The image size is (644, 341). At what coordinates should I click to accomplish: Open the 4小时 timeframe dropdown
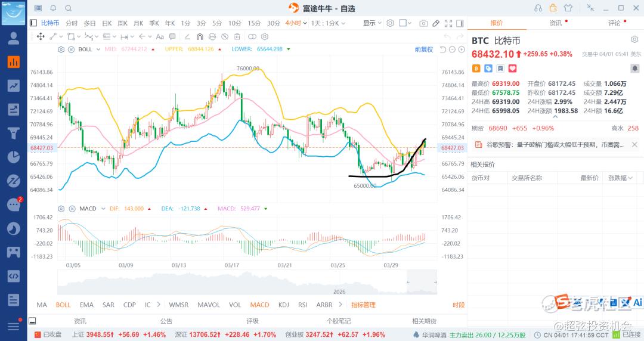[296, 23]
